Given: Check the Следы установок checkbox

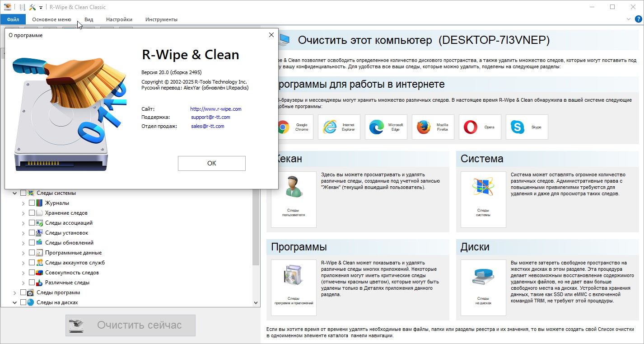Looking at the screenshot, I should click(32, 233).
